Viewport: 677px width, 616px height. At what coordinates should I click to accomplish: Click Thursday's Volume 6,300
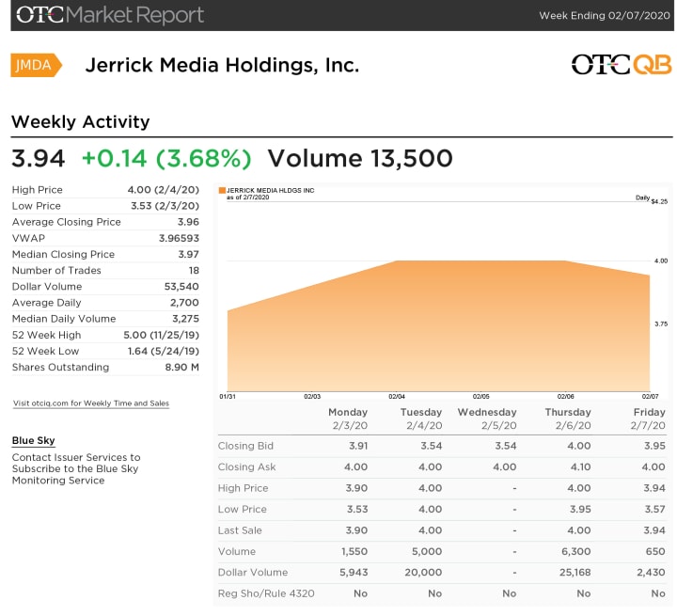[x=576, y=552]
